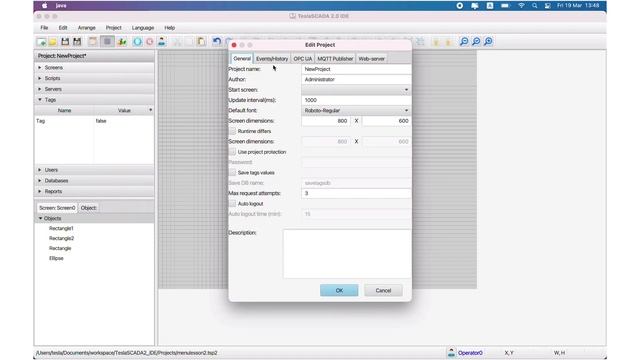Expand the Reports section

pos(40,191)
